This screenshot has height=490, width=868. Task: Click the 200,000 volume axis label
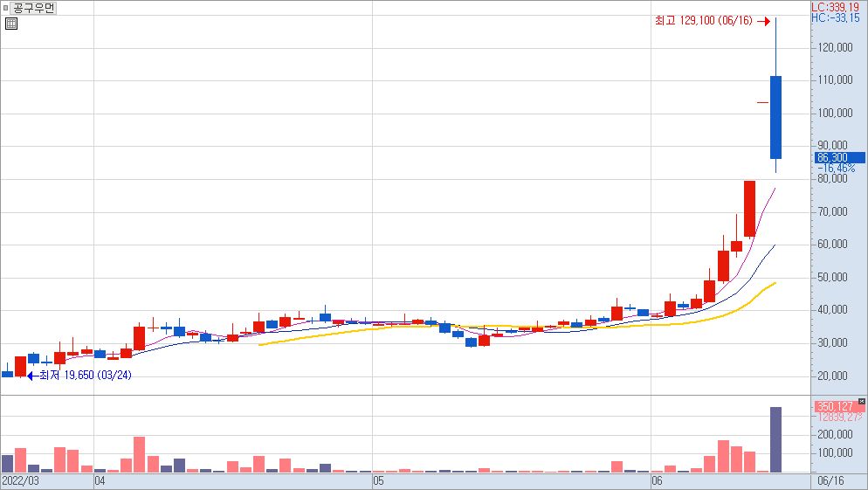point(835,434)
